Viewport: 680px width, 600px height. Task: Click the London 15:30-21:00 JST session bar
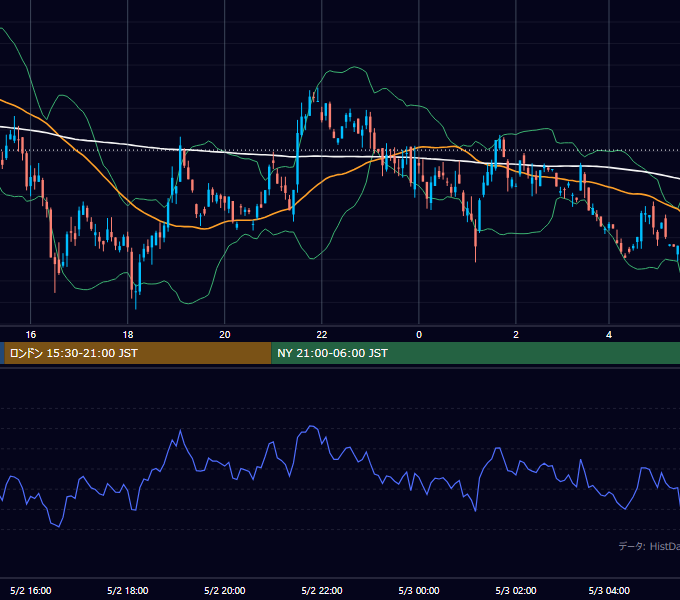click(x=138, y=353)
